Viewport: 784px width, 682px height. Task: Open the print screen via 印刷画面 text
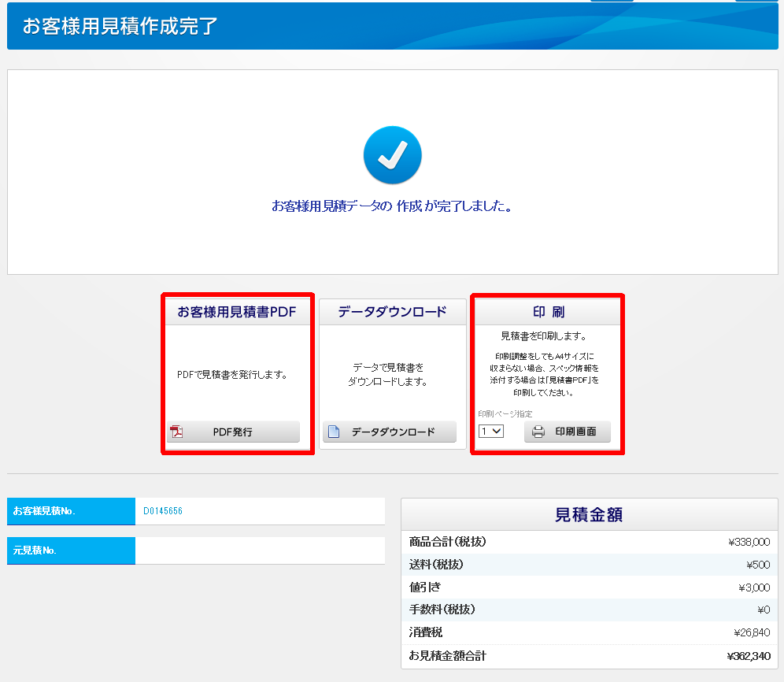click(575, 432)
